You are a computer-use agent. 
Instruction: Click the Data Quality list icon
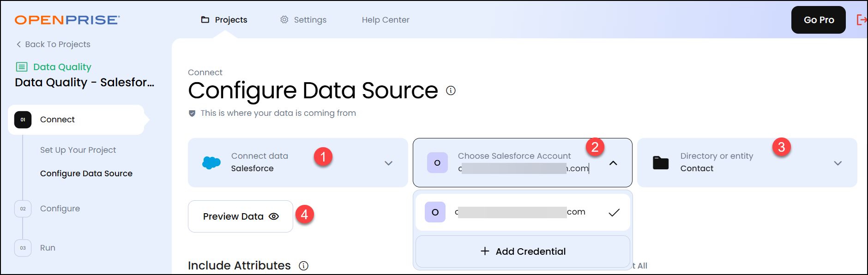click(x=22, y=67)
